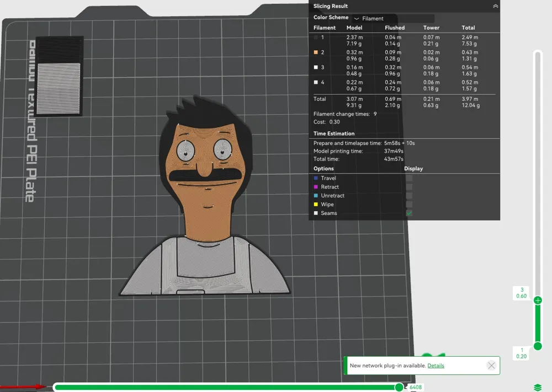Click the prime tower on plate
Image resolution: width=552 pixels, height=392 pixels.
tap(59, 76)
